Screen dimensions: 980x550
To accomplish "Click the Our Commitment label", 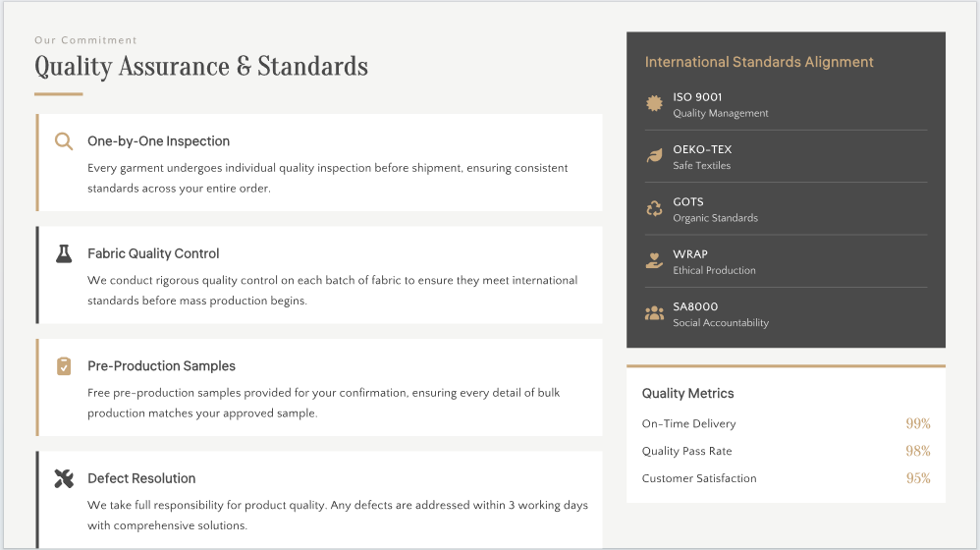I will tap(85, 40).
